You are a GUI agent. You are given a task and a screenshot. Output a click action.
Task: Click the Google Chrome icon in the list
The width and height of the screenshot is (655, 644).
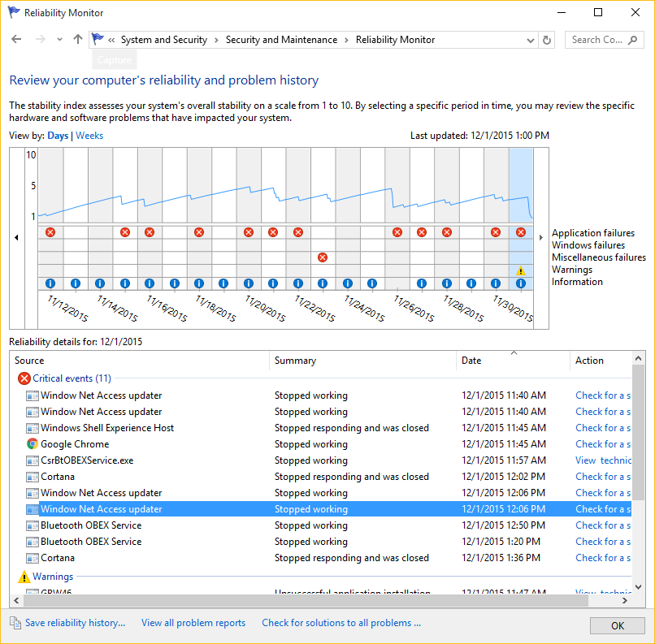click(33, 444)
